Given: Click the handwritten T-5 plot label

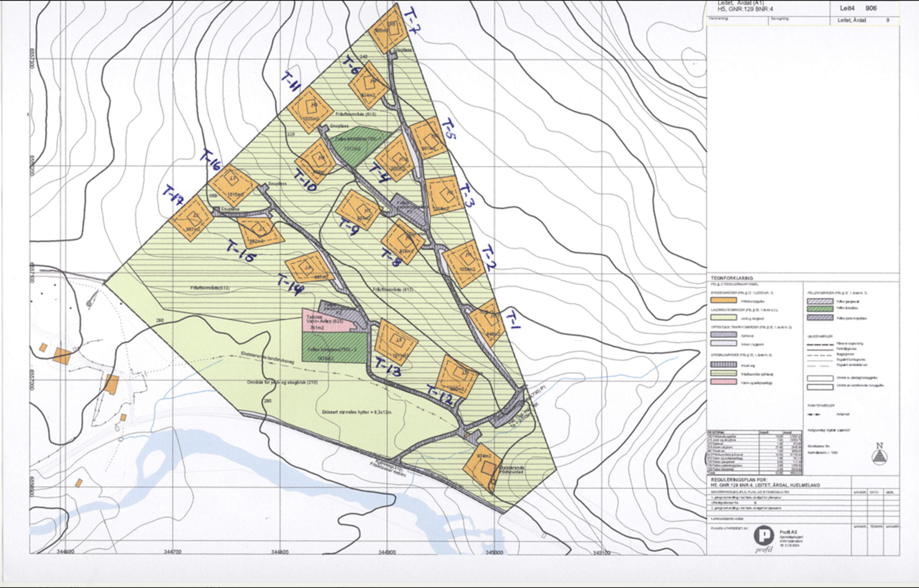Looking at the screenshot, I should (447, 130).
